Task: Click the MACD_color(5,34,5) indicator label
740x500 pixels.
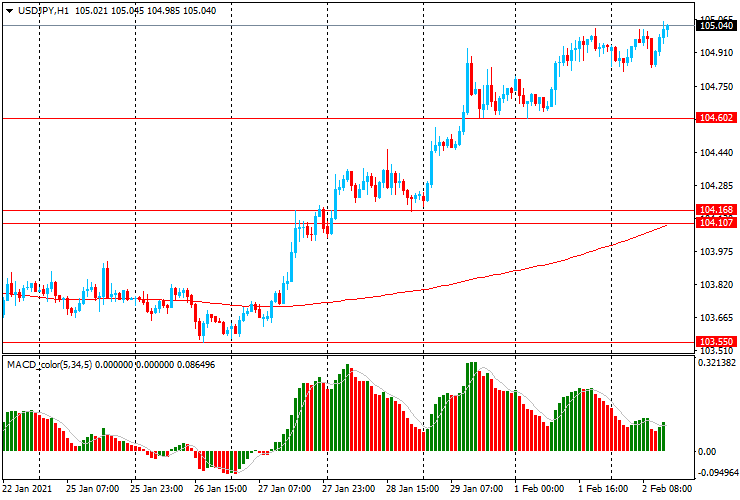Action: point(50,365)
